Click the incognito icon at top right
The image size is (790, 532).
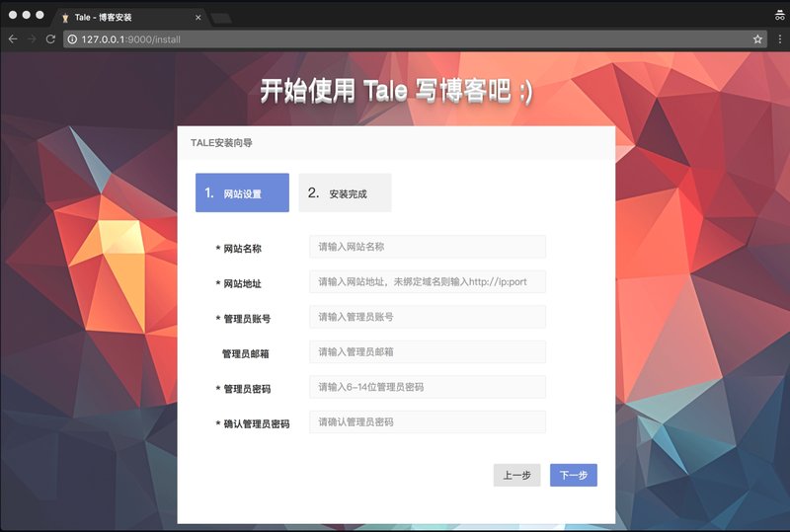tap(779, 14)
